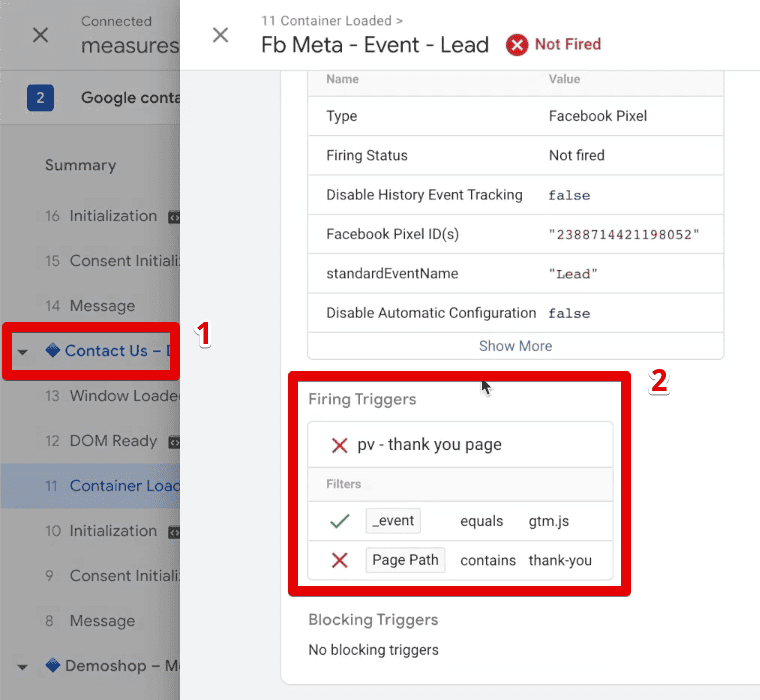Click the Page Path variable chip
Image resolution: width=760 pixels, height=700 pixels.
(x=405, y=560)
